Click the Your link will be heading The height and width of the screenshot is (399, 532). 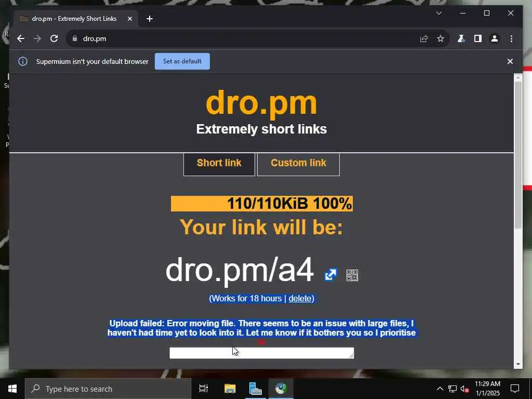(262, 227)
